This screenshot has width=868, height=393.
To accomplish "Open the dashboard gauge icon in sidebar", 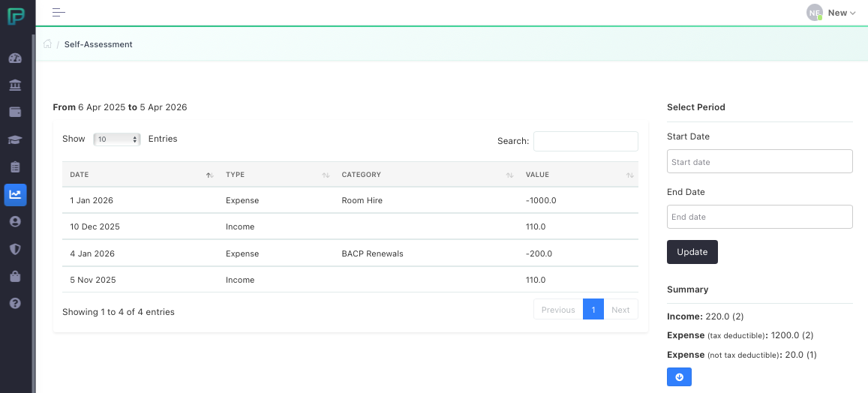I will (x=15, y=58).
